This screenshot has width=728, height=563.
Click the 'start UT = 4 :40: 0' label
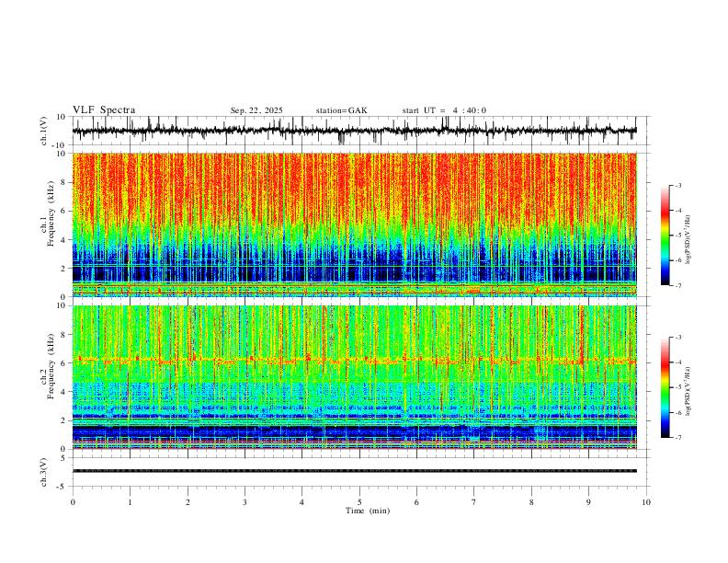[x=444, y=110]
